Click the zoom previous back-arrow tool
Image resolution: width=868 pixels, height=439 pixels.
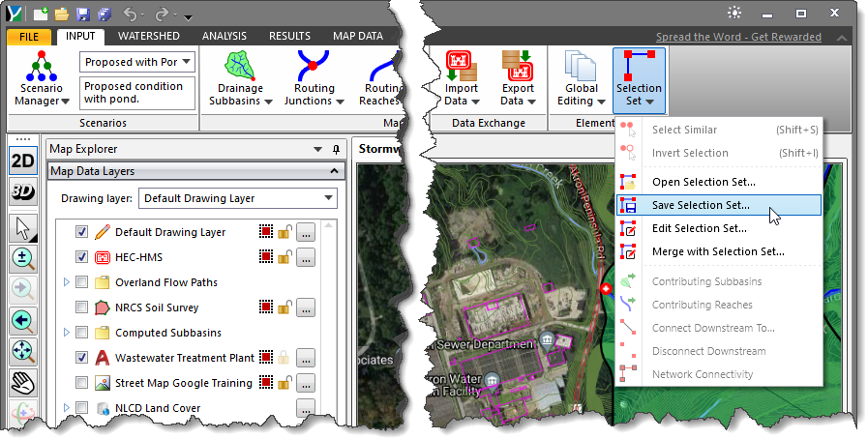[x=23, y=320]
